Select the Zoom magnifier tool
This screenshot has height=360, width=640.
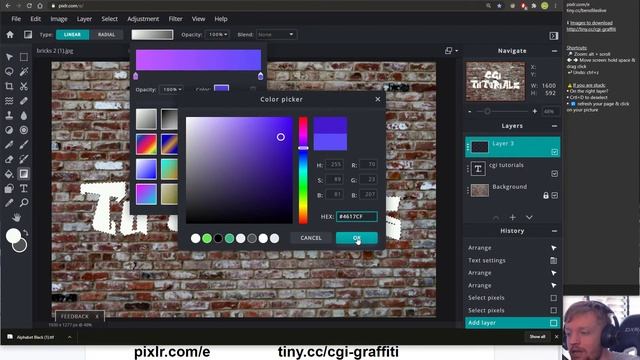24,203
